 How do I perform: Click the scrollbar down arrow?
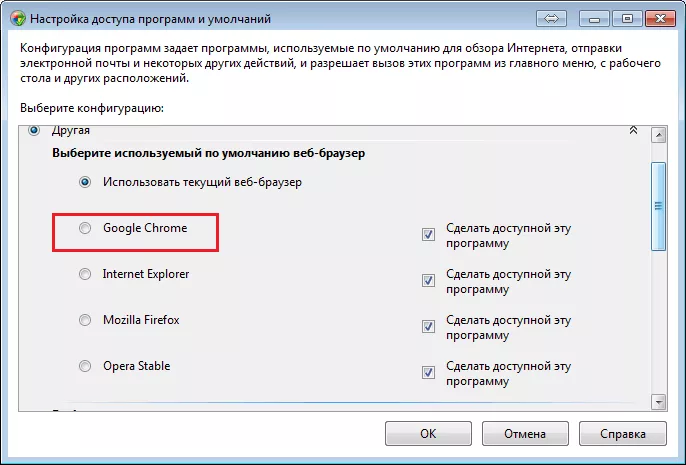[x=658, y=402]
